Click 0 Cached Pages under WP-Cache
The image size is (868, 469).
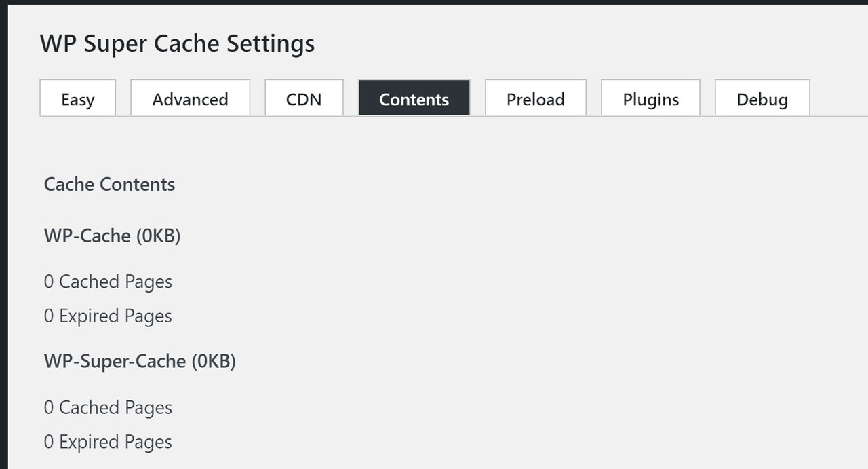coord(108,282)
